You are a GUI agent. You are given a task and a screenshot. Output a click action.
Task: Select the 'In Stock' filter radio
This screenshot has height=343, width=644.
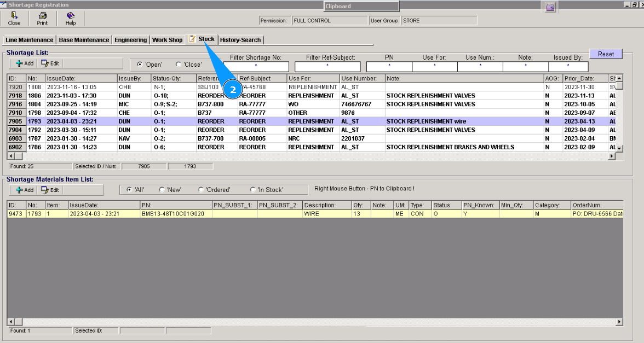pos(252,190)
